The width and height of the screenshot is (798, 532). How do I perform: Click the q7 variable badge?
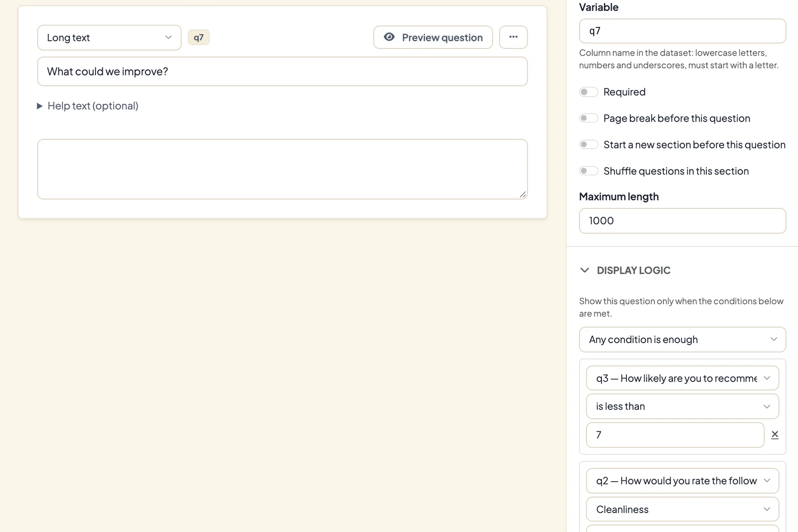tap(199, 37)
